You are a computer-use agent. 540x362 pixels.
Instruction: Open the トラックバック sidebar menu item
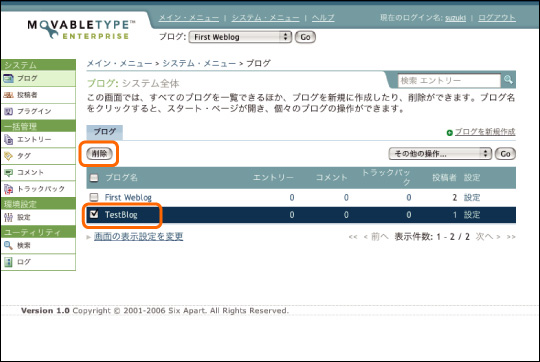39,189
